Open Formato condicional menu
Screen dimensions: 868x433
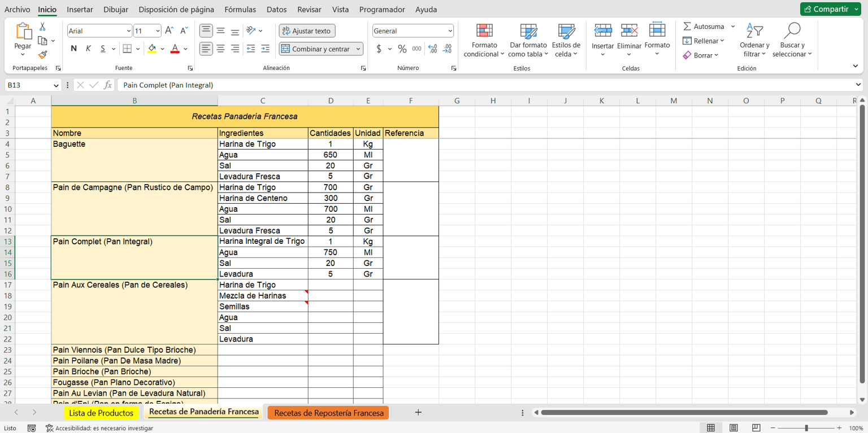pos(484,40)
